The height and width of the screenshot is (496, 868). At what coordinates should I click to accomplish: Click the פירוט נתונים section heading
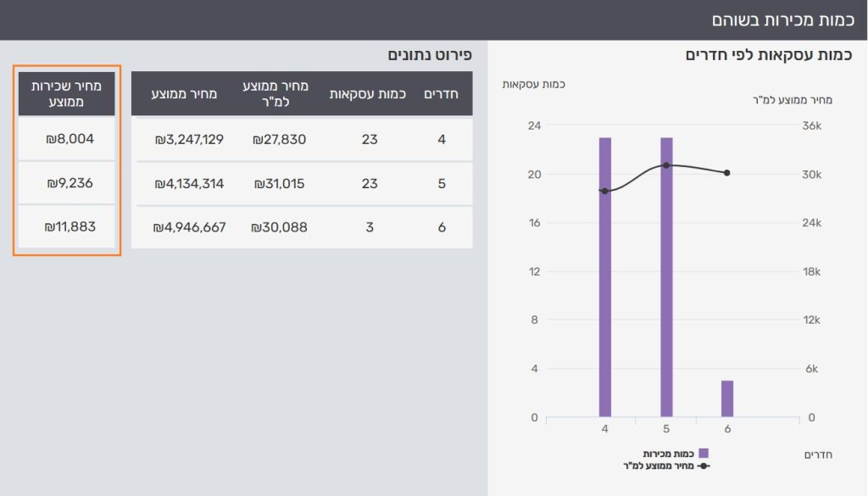[429, 55]
